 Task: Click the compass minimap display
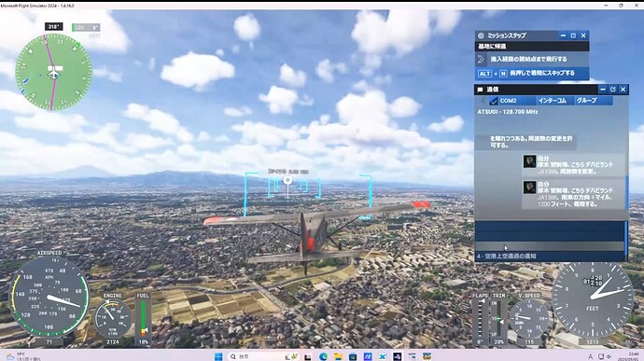[x=53, y=72]
